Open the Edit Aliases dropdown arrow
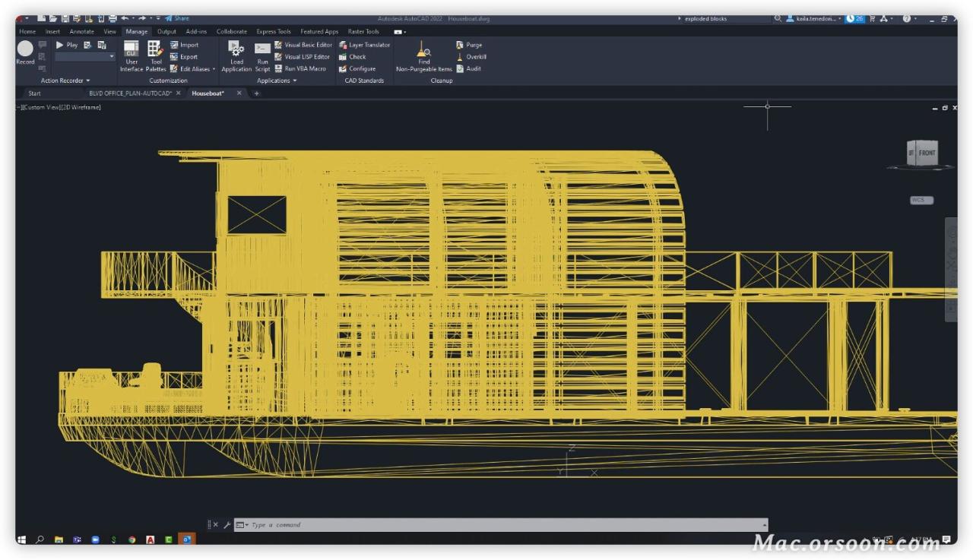 coord(214,68)
